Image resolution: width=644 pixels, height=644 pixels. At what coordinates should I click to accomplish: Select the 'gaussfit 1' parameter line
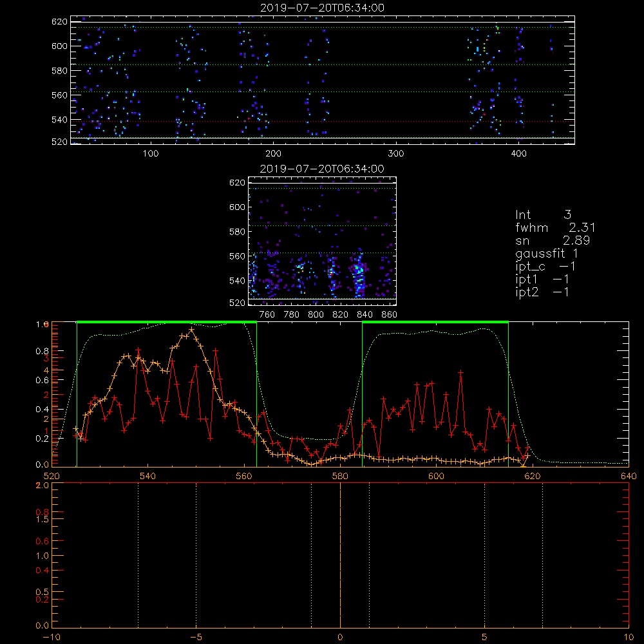[547, 253]
